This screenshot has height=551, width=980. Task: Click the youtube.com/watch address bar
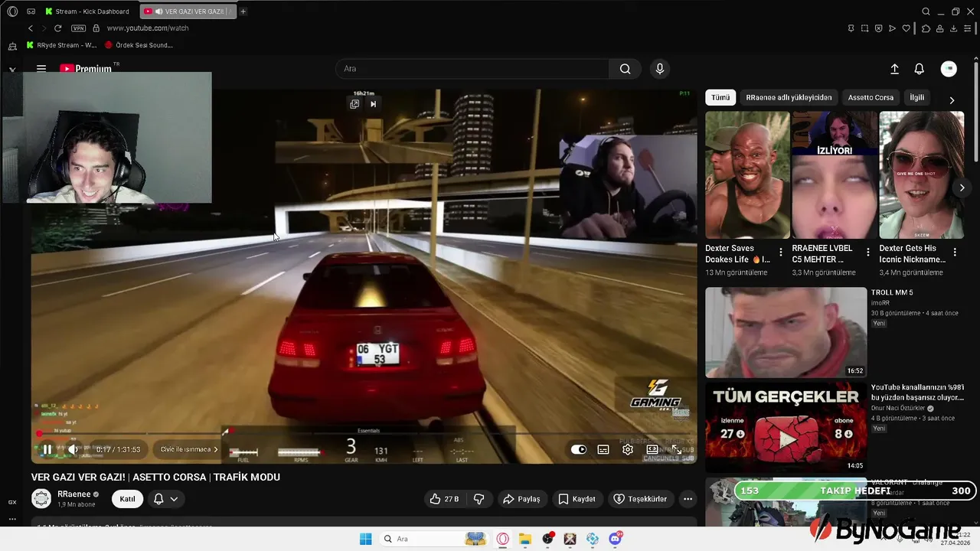point(148,28)
